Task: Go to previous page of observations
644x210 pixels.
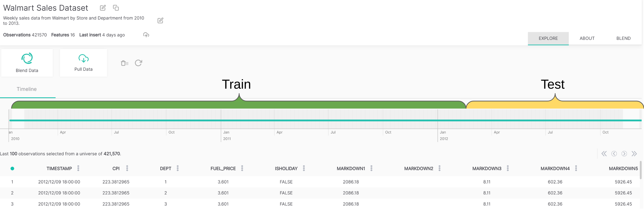Action: coord(614,154)
